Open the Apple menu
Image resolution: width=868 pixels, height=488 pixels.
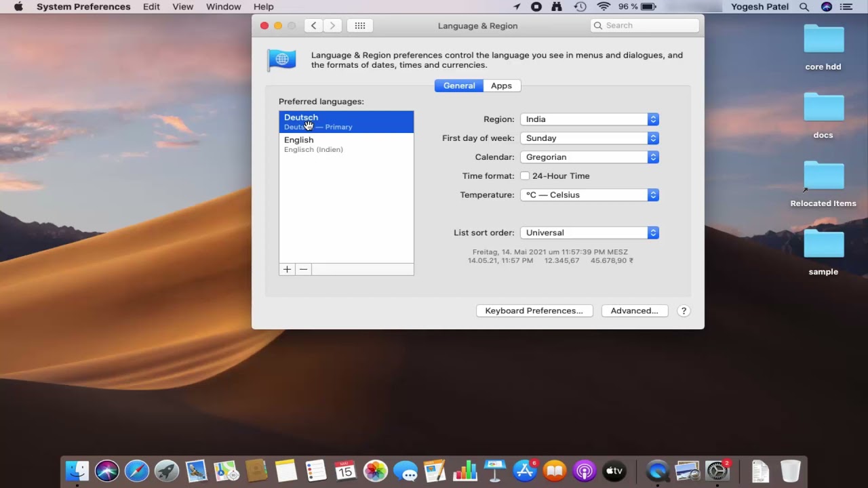click(x=18, y=7)
